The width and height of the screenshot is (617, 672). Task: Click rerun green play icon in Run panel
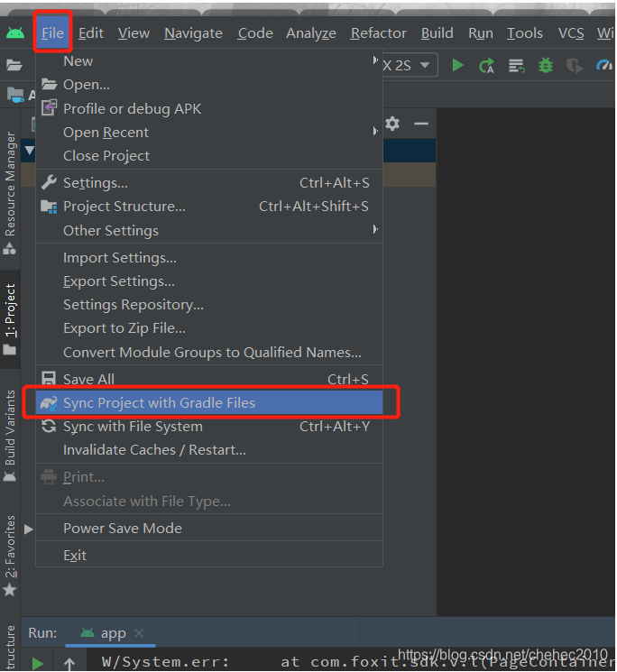click(x=37, y=663)
